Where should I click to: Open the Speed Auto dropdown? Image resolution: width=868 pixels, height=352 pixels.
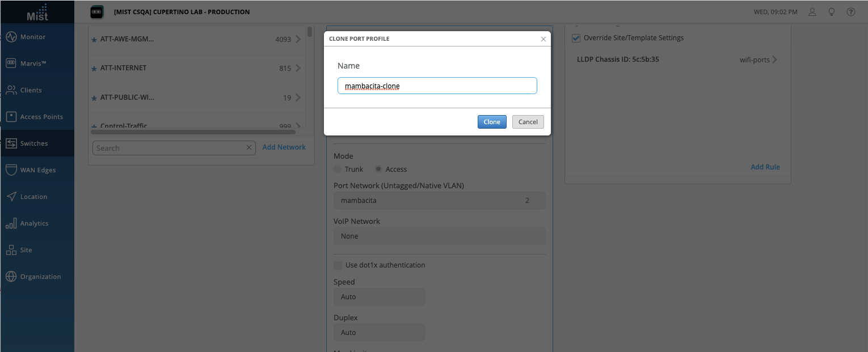tap(379, 297)
